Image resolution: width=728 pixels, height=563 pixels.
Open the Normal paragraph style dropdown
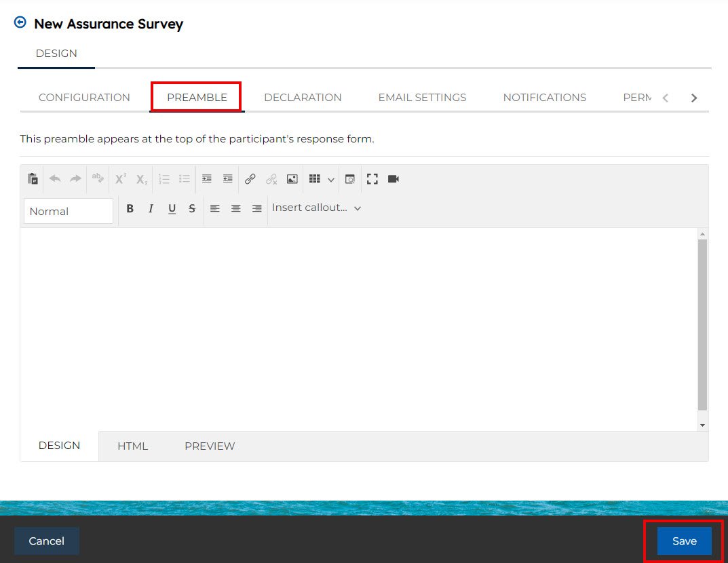click(x=68, y=211)
